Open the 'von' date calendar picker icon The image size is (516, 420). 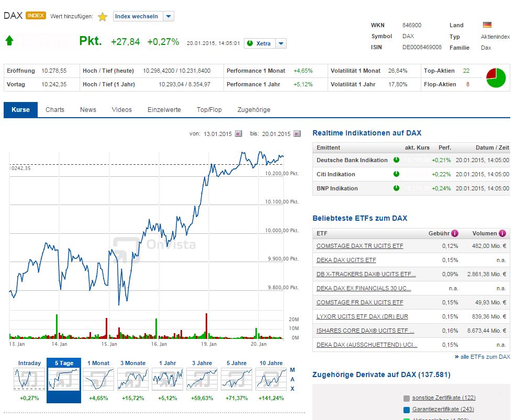(239, 134)
